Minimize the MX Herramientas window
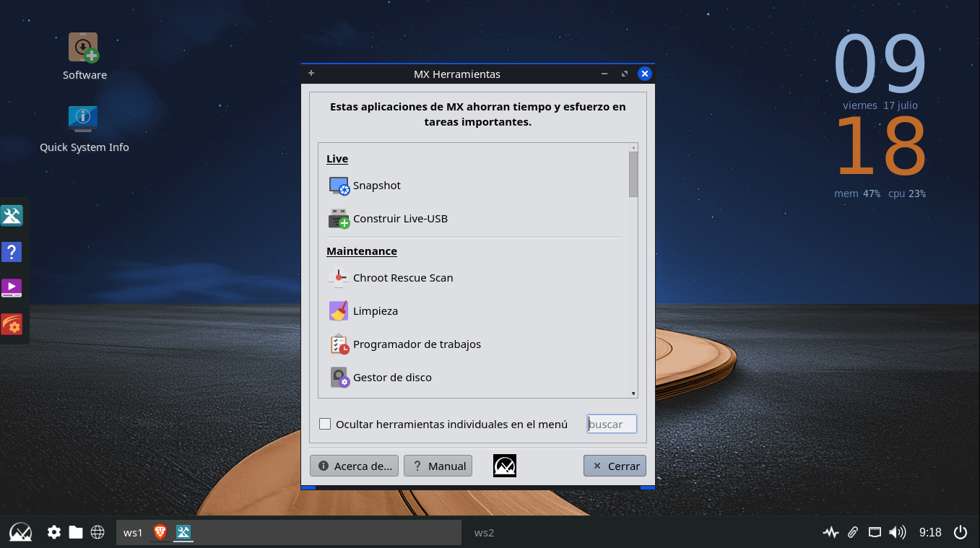 click(x=604, y=74)
